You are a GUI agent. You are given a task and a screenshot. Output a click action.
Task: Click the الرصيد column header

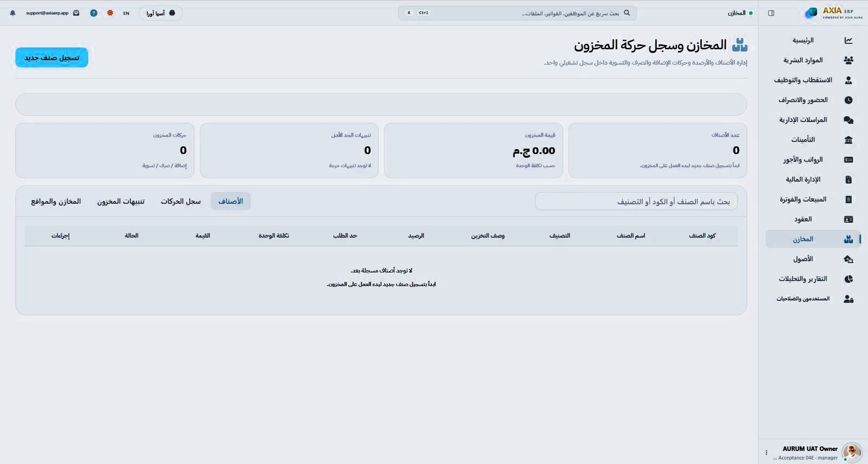(416, 236)
